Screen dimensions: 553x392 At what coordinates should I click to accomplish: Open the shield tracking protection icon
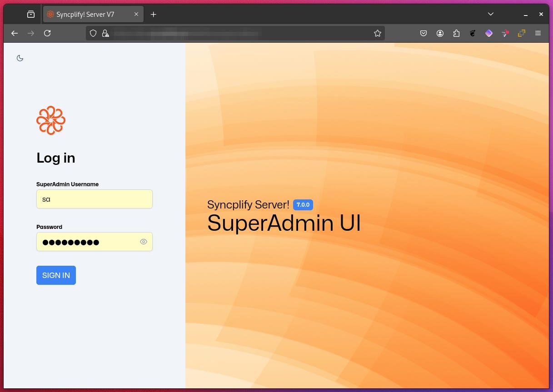[93, 33]
